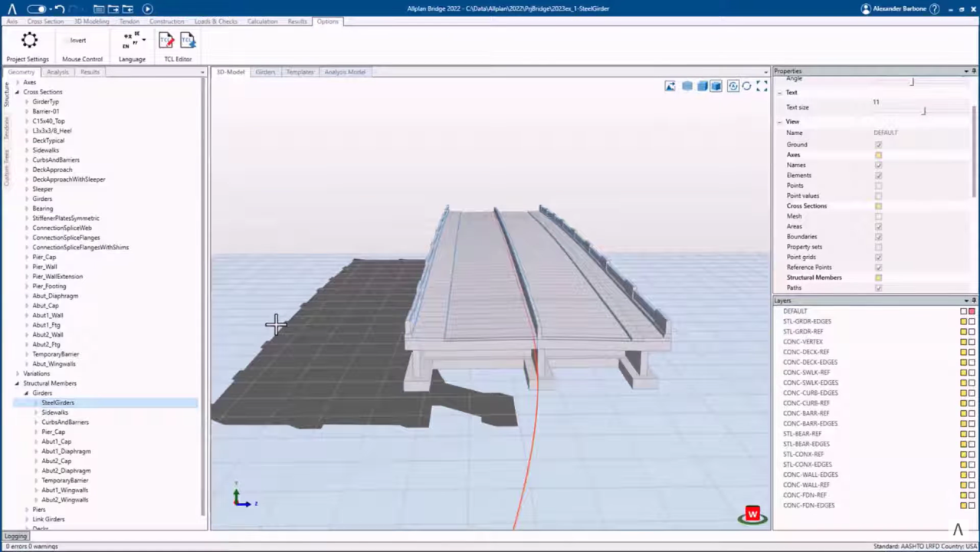Open the Analysis Model viewport tab
This screenshot has width=980, height=552.
[344, 71]
